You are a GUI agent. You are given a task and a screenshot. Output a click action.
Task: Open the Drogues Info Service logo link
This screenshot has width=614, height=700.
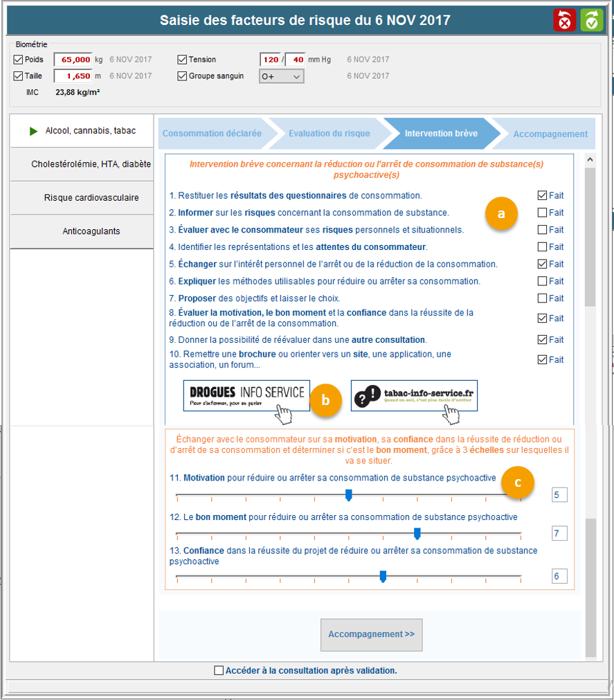246,395
